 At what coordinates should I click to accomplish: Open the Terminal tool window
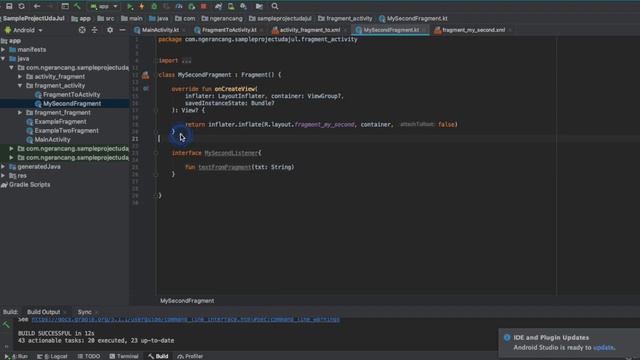tap(124, 356)
